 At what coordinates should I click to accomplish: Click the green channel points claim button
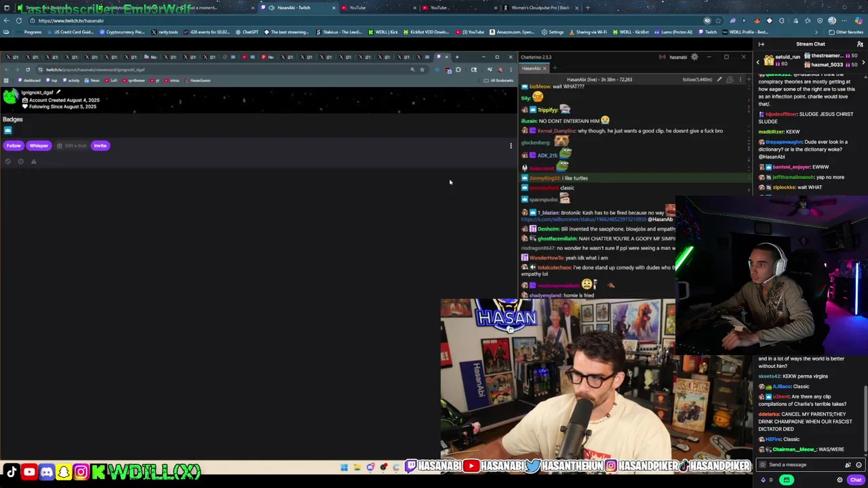787,480
